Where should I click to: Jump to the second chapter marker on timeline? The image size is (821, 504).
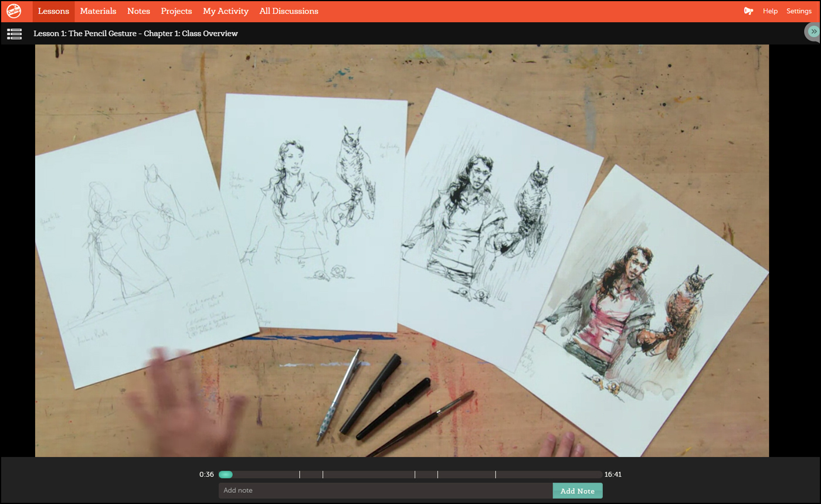(x=323, y=475)
